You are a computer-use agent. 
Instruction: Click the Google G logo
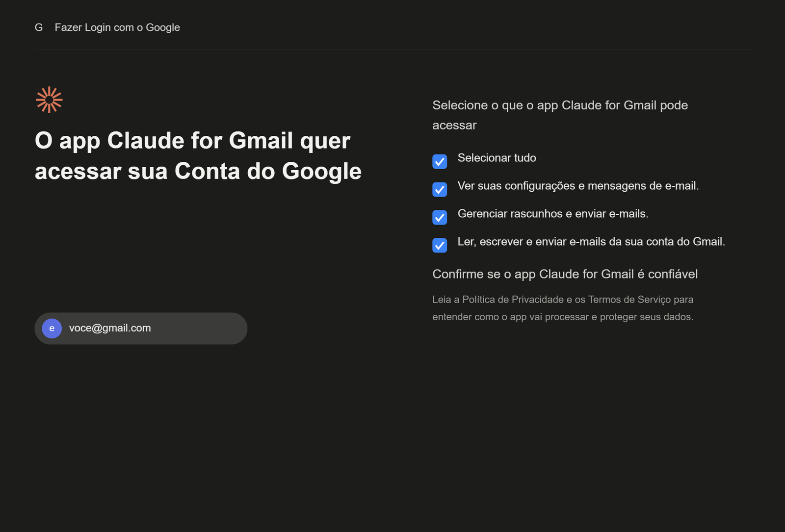click(x=39, y=27)
